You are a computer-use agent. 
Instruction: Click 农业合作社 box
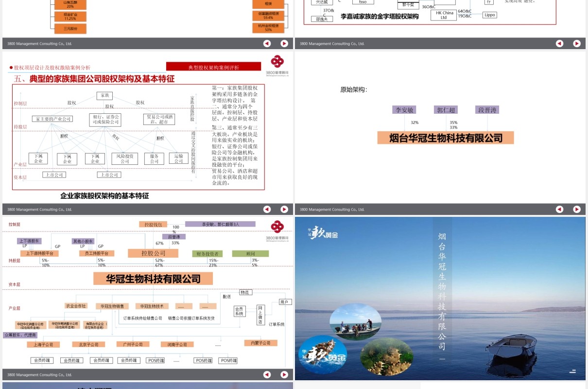click(x=76, y=306)
